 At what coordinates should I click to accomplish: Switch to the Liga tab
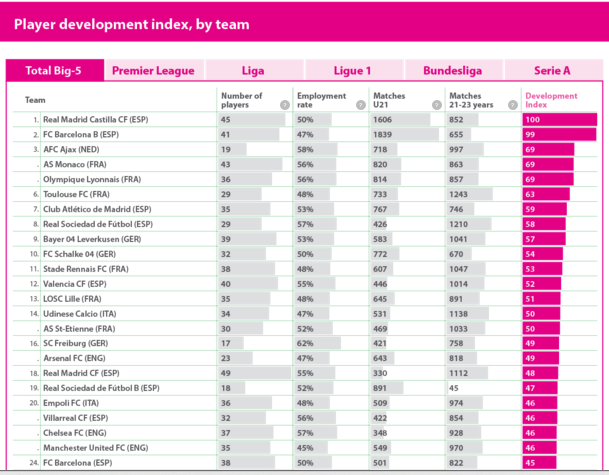tap(253, 70)
